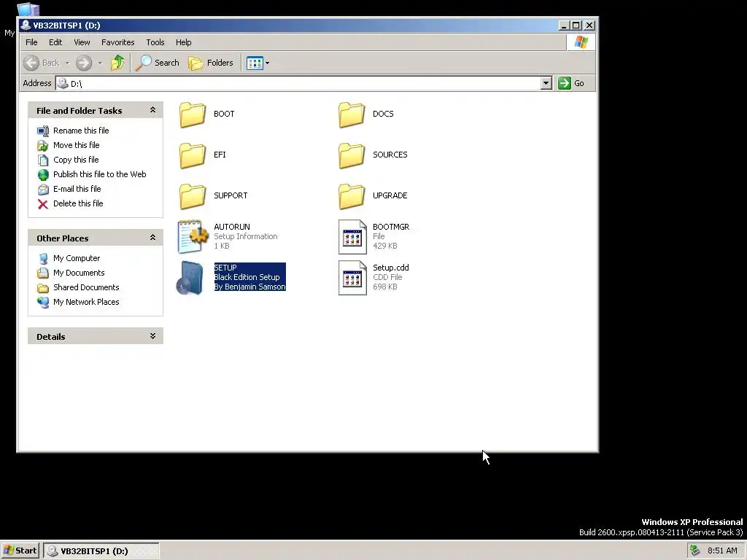Image resolution: width=747 pixels, height=560 pixels.
Task: Go up one folder level
Action: [117, 63]
